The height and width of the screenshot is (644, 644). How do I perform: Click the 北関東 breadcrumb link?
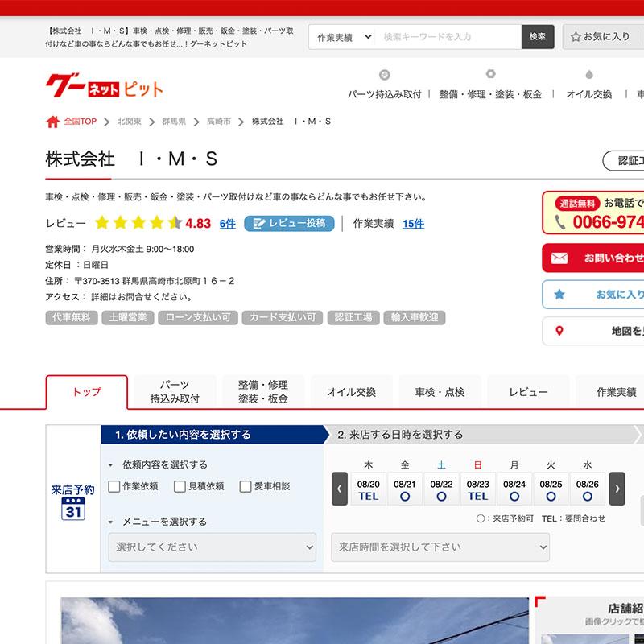click(130, 122)
